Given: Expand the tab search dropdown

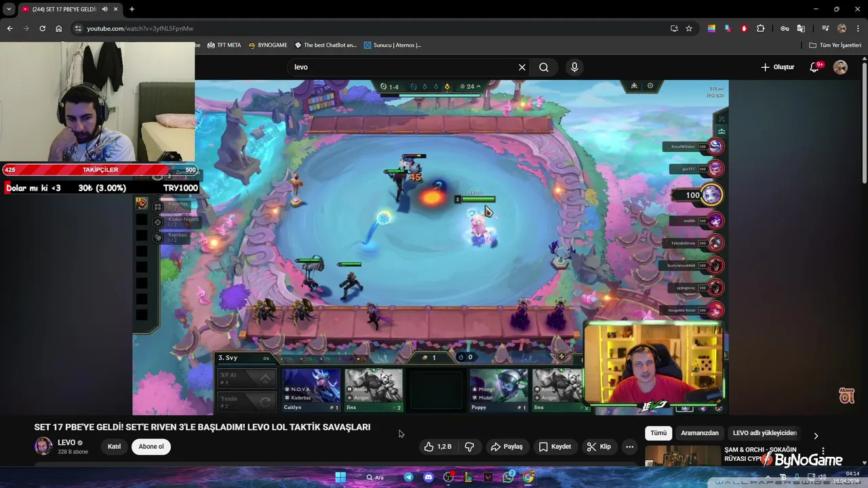Looking at the screenshot, I should (9, 9).
